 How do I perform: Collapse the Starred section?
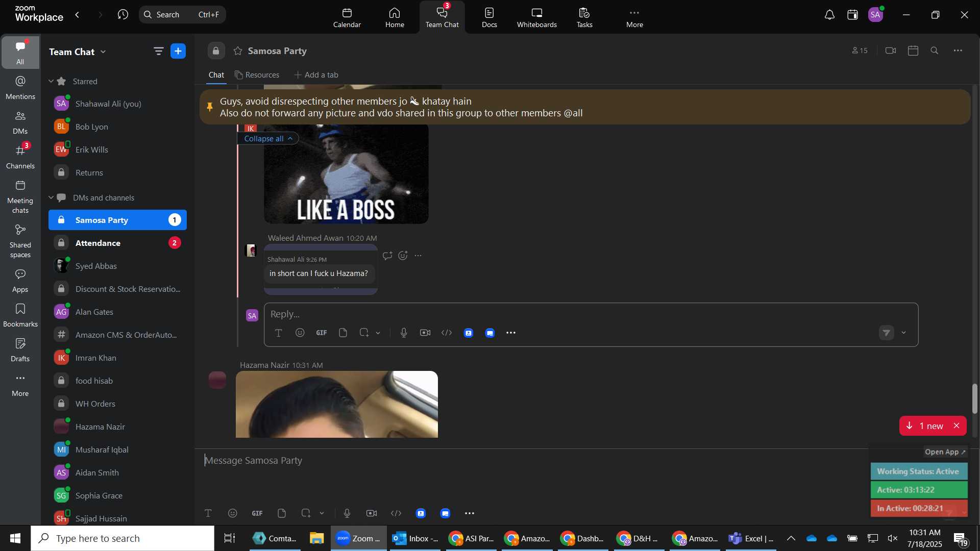[51, 81]
